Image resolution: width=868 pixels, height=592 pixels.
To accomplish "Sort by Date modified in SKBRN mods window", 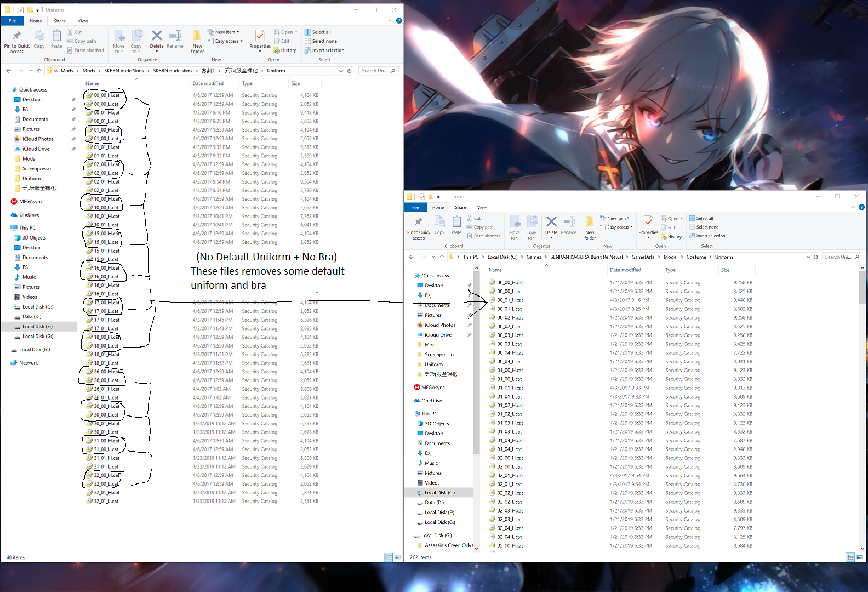I will [208, 83].
